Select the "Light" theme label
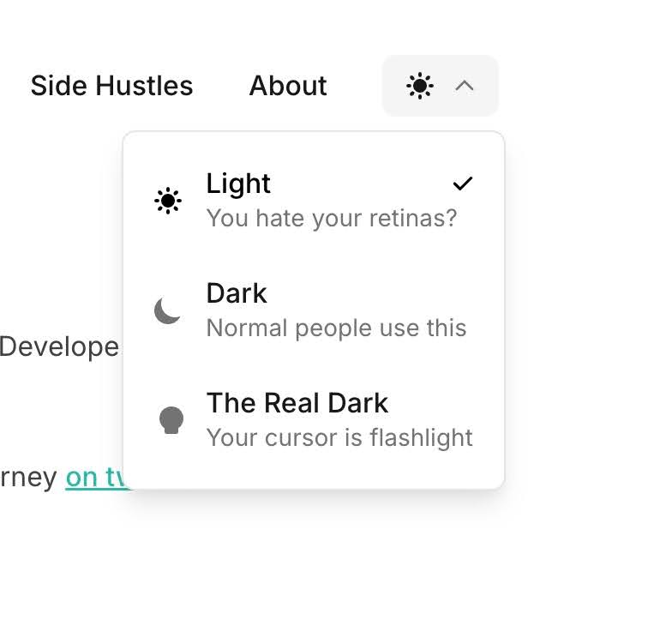Viewport: 672px width, 626px height. (238, 184)
